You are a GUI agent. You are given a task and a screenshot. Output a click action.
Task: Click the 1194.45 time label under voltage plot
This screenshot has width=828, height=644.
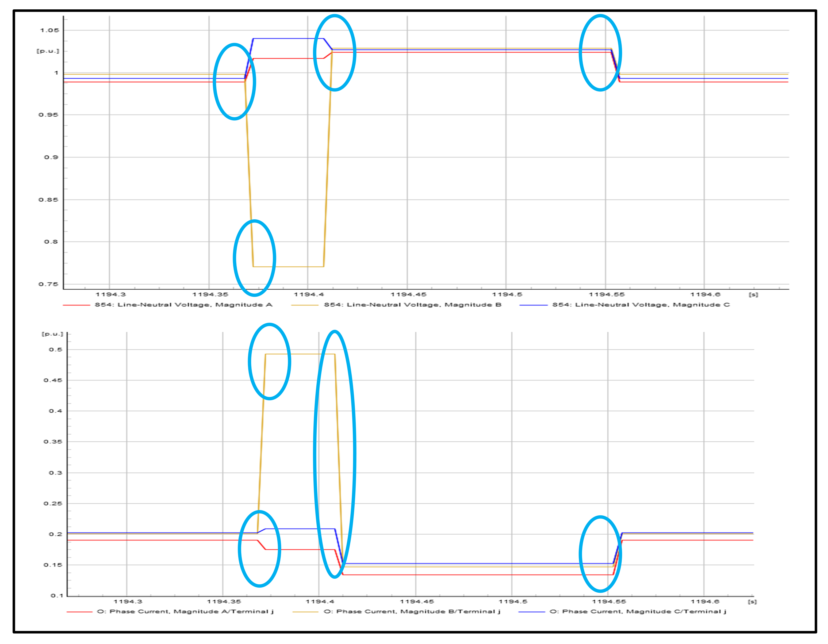[x=408, y=294]
